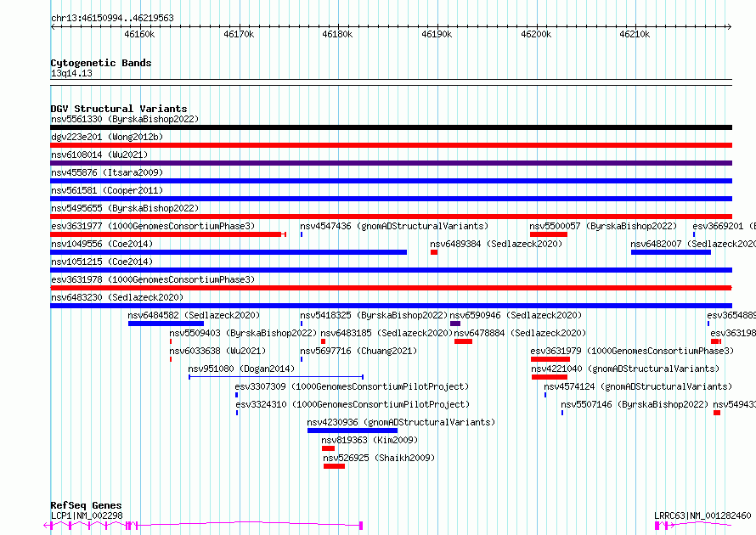Select the blue bar under nsv6484582

pyautogui.click(x=166, y=324)
